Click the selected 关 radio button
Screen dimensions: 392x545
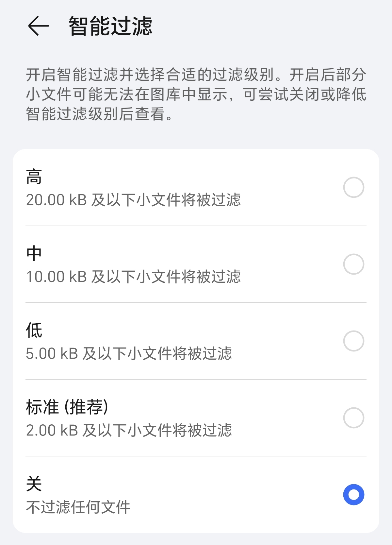pyautogui.click(x=353, y=495)
